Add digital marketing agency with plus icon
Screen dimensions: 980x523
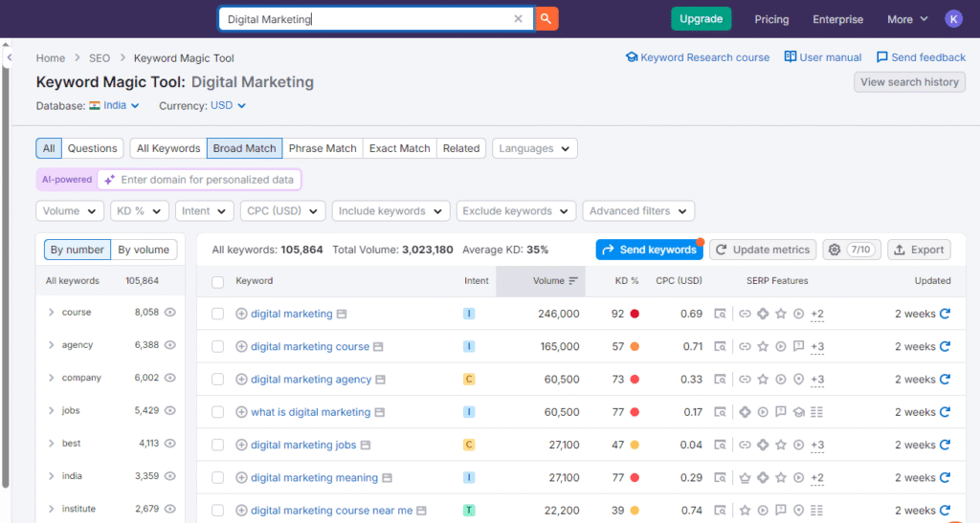click(x=241, y=380)
